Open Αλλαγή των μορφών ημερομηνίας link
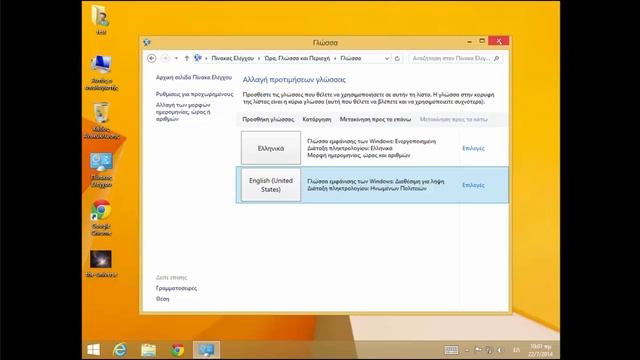This screenshot has width=640, height=360. [x=183, y=112]
